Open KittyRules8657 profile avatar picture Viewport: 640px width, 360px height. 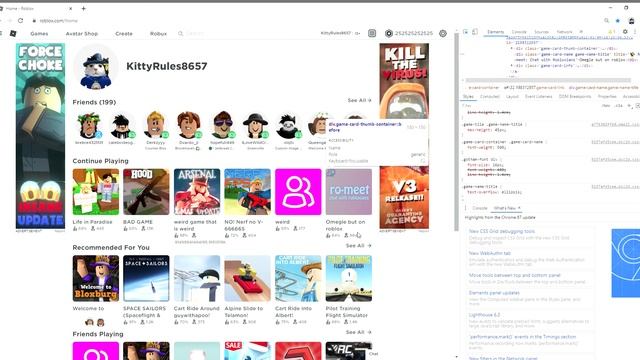click(96, 67)
